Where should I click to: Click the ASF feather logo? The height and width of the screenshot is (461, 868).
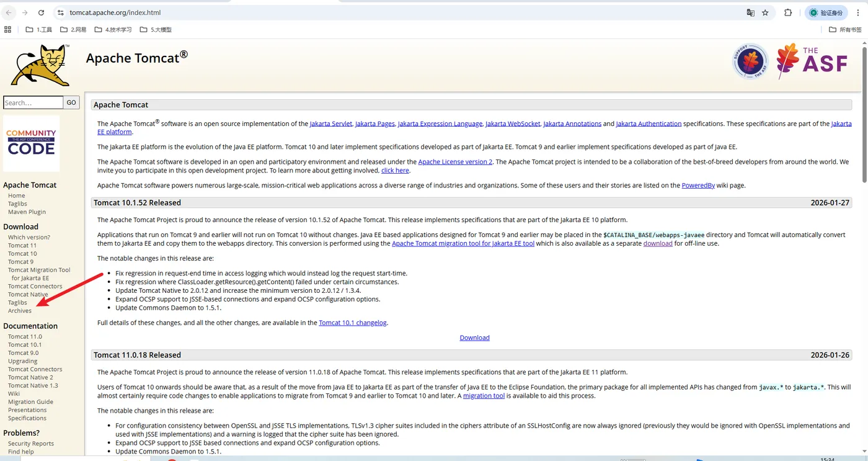click(813, 61)
